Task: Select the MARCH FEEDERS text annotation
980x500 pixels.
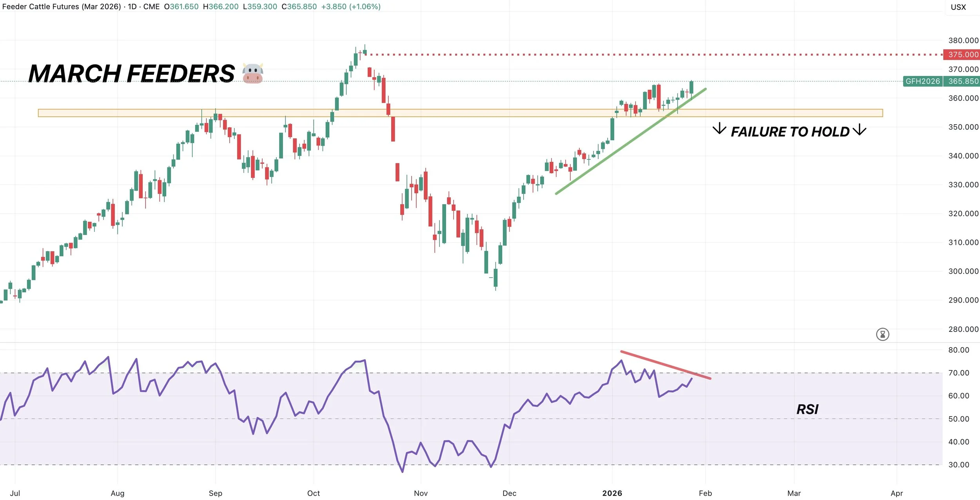Action: tap(132, 74)
